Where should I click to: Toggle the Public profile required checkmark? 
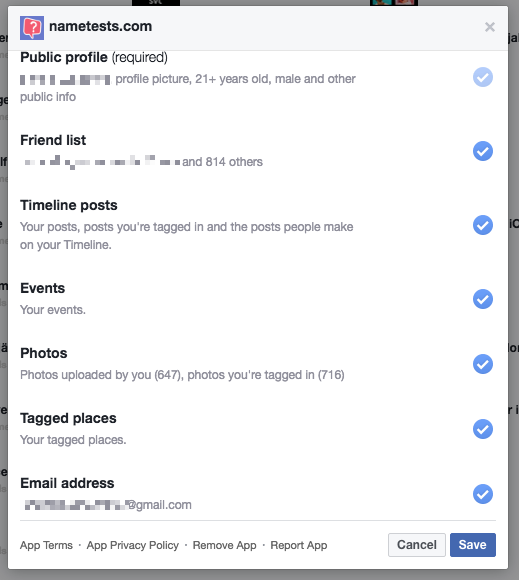(483, 77)
